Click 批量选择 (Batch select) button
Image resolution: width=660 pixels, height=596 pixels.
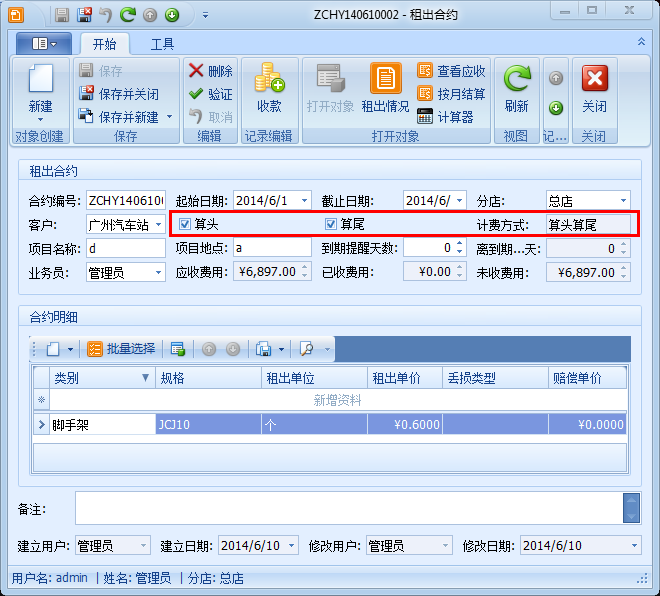(x=122, y=349)
